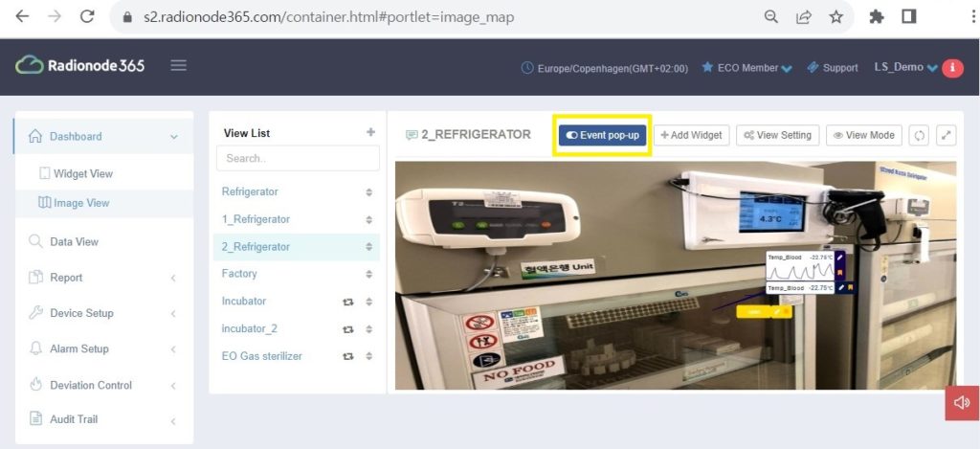This screenshot has height=449, width=980.
Task: Expand the Alarm Setup section
Action: [x=103, y=348]
